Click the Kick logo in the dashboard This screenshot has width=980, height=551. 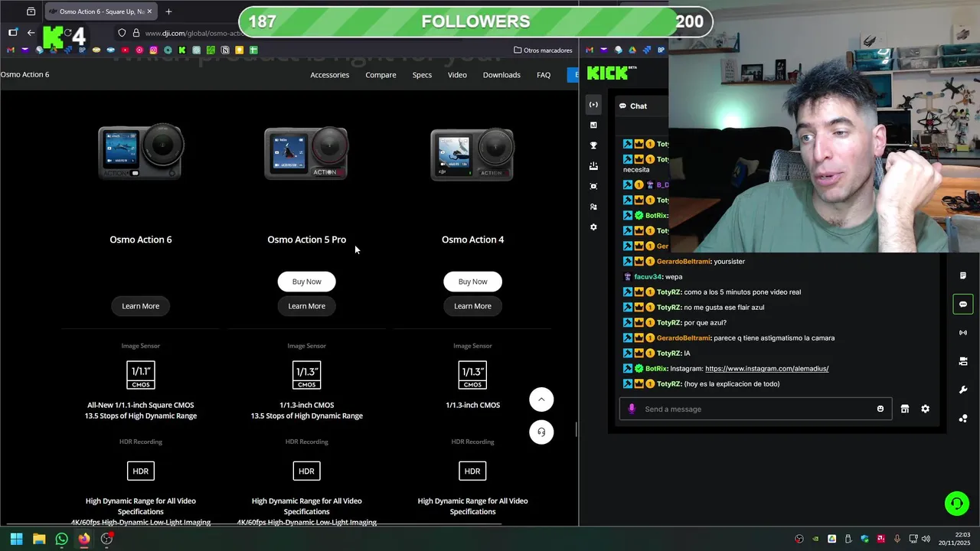tap(611, 73)
